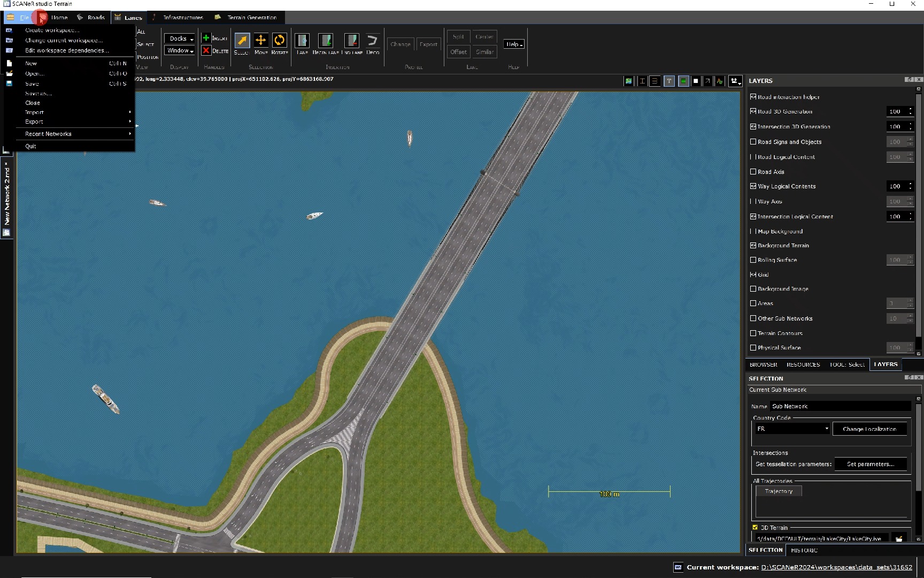The width and height of the screenshot is (924, 578).
Task: Toggle the map view icon in viewport toolbar
Action: pyautogui.click(x=629, y=81)
